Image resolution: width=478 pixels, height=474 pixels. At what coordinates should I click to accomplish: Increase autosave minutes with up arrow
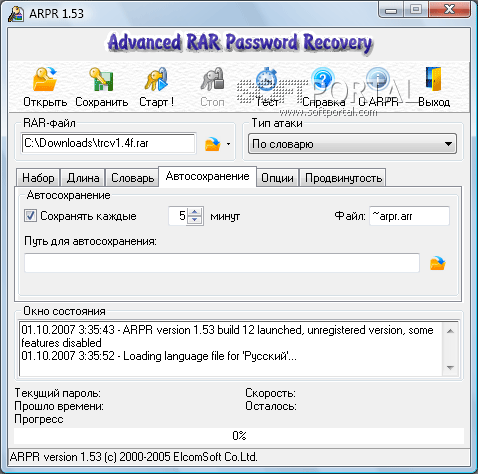[195, 212]
